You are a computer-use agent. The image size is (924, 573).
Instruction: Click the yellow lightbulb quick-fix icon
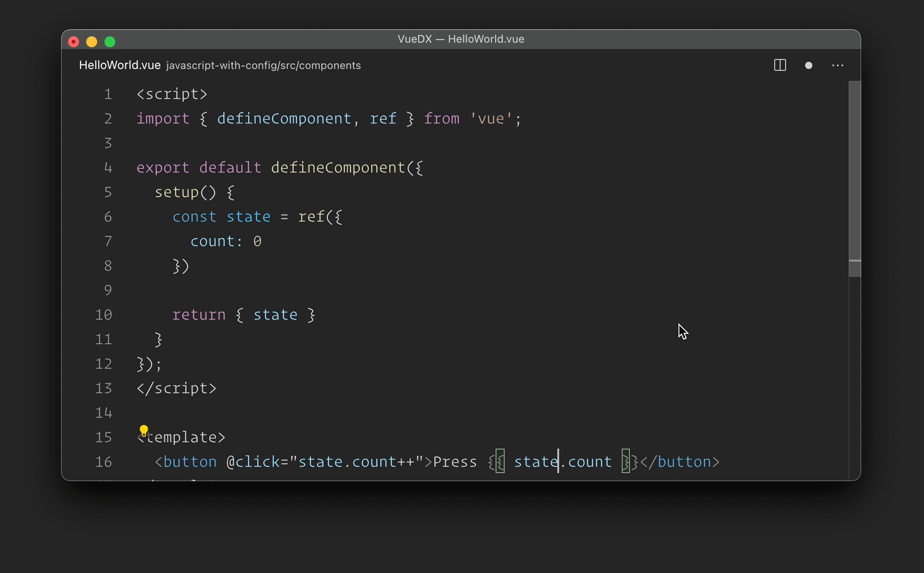pyautogui.click(x=144, y=430)
